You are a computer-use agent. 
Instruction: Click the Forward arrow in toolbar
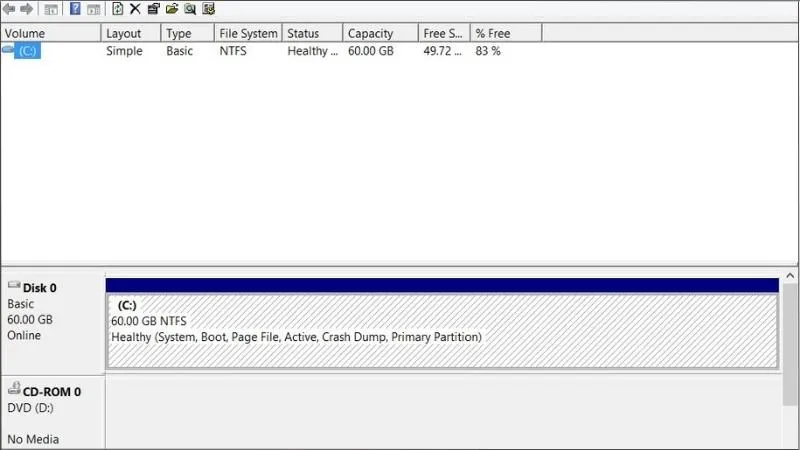pos(26,9)
